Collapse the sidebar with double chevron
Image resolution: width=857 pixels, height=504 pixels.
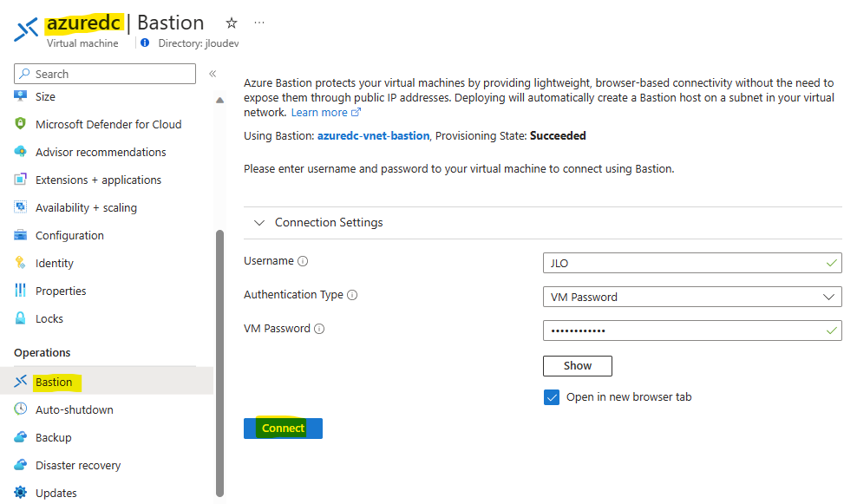pos(213,74)
